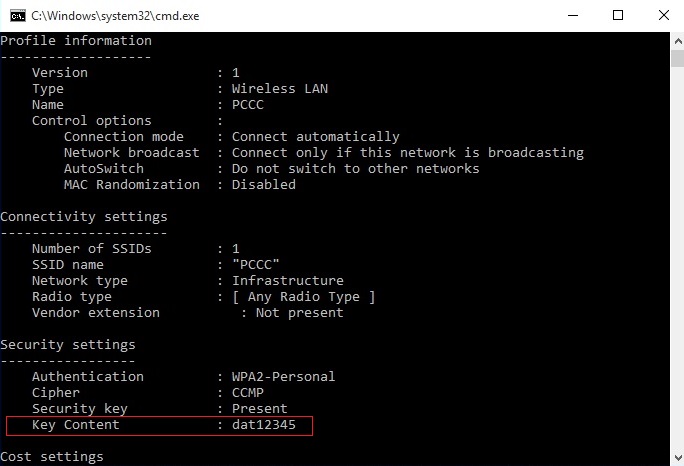The height and width of the screenshot is (466, 684).
Task: Click the 'Control options' label
Action: [92, 121]
